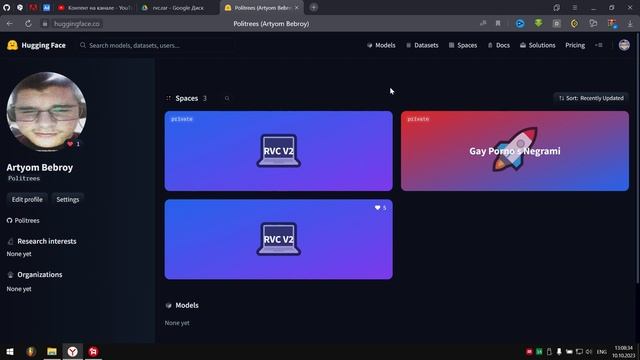
Task: Open the Models nav item
Action: click(x=381, y=45)
